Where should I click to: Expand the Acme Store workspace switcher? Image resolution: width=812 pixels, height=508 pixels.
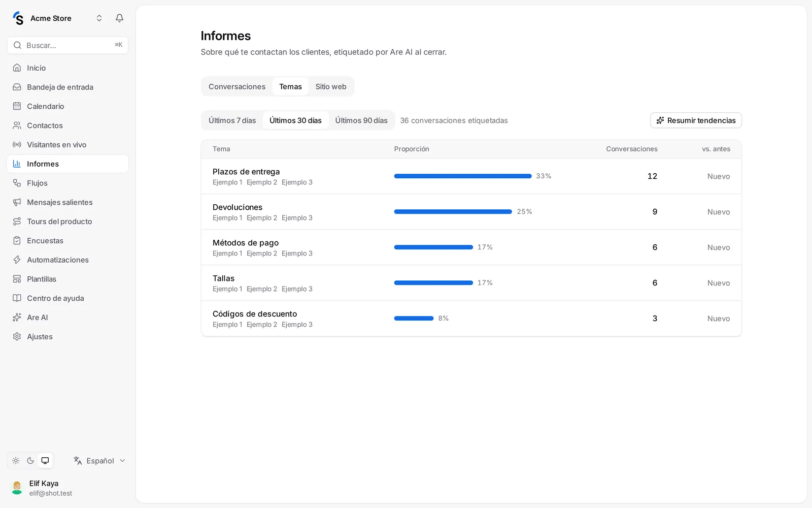pyautogui.click(x=99, y=18)
